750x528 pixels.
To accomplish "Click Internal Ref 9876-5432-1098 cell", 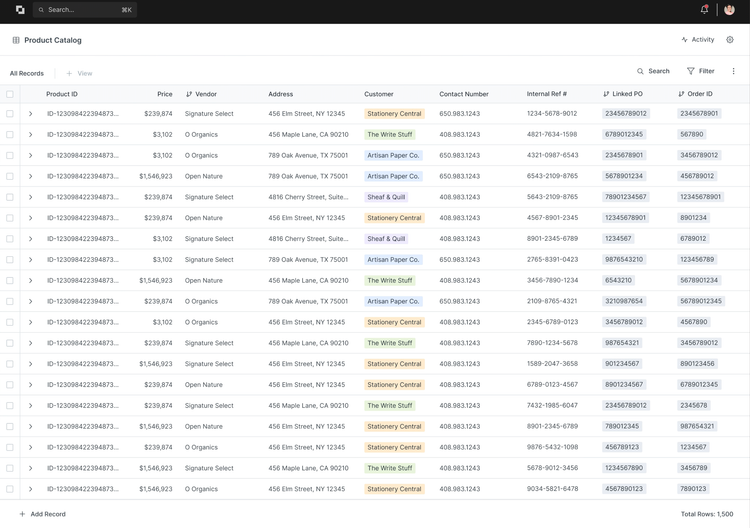I will click(552, 447).
